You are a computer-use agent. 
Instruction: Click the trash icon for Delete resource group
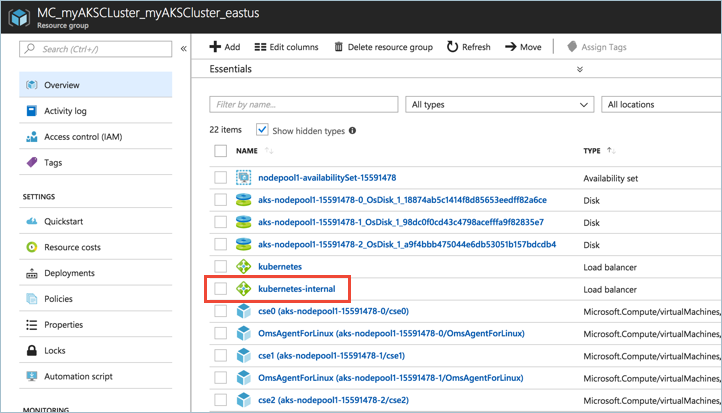point(338,47)
